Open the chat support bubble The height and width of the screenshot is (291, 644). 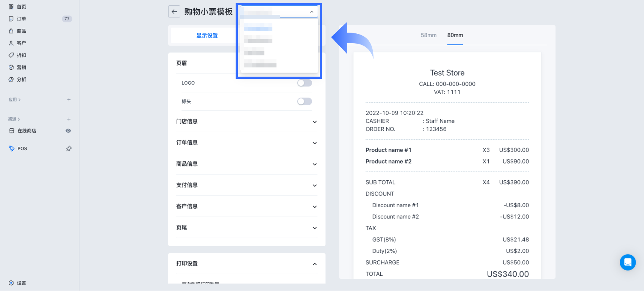628,262
